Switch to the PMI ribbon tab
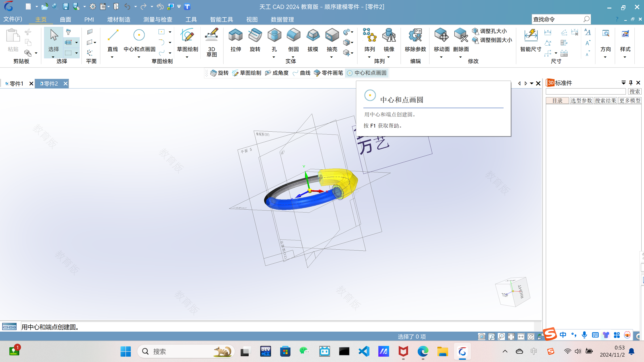The width and height of the screenshot is (644, 362). pyautogui.click(x=89, y=19)
